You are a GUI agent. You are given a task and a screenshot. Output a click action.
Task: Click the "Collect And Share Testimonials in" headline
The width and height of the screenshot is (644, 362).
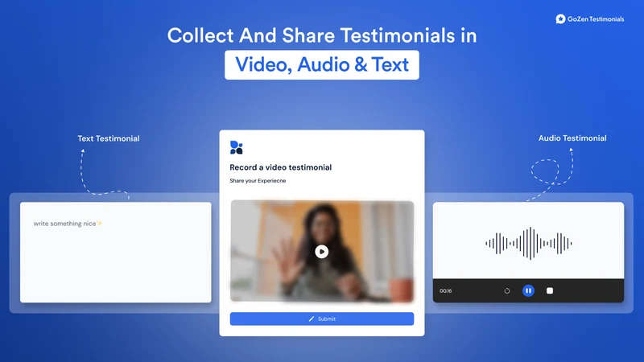coord(321,35)
